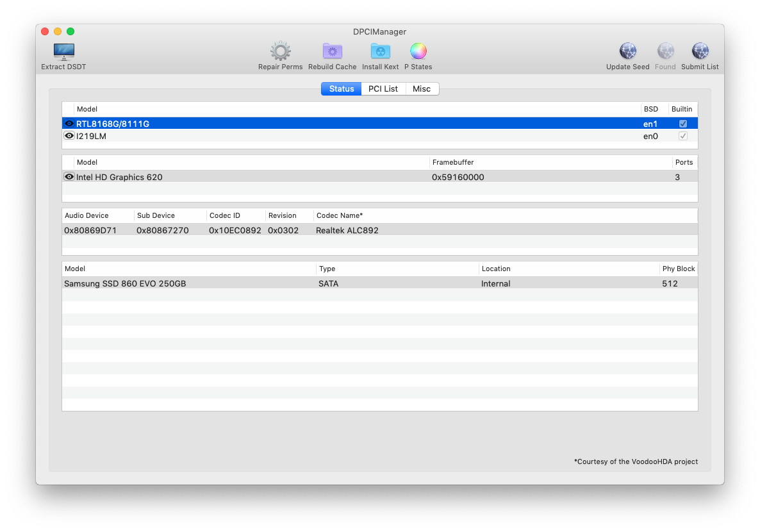This screenshot has width=760, height=532.
Task: Click the SATA type cell
Action: pyautogui.click(x=328, y=284)
